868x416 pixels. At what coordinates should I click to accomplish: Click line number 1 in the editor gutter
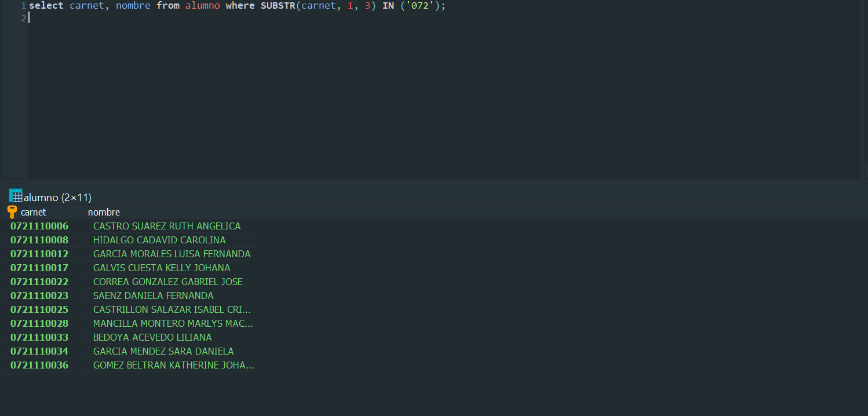23,6
